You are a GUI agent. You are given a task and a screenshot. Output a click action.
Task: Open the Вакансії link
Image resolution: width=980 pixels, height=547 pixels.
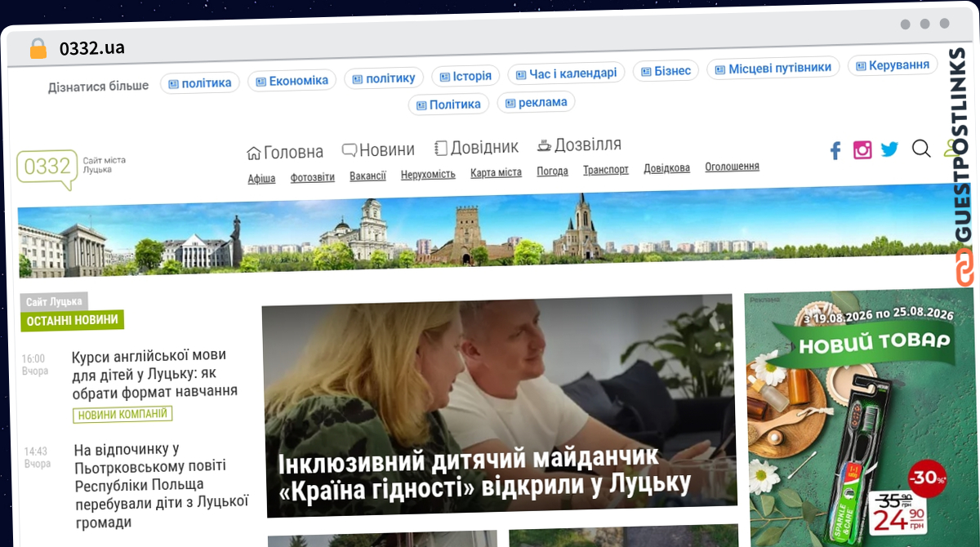[367, 176]
